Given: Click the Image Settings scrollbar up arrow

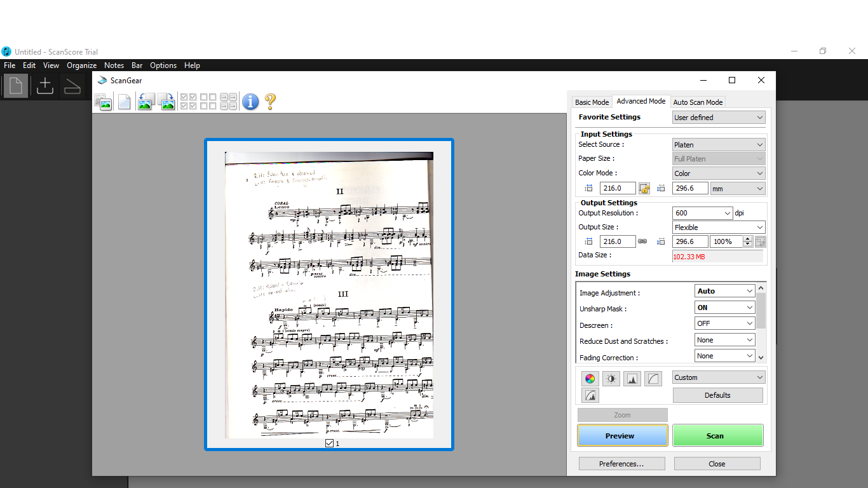Looking at the screenshot, I should pyautogui.click(x=761, y=288).
